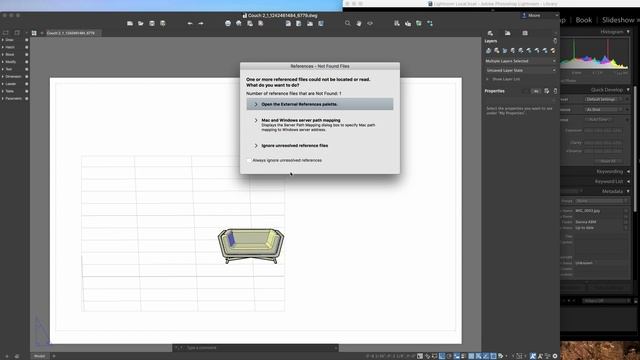
Task: Click the Redo arrow icon
Action: click(x=201, y=24)
